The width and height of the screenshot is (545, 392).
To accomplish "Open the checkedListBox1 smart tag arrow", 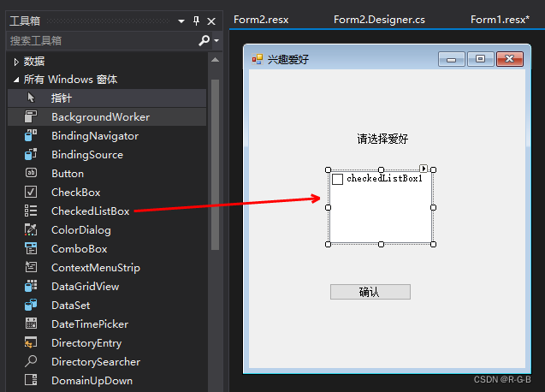I will click(x=424, y=169).
